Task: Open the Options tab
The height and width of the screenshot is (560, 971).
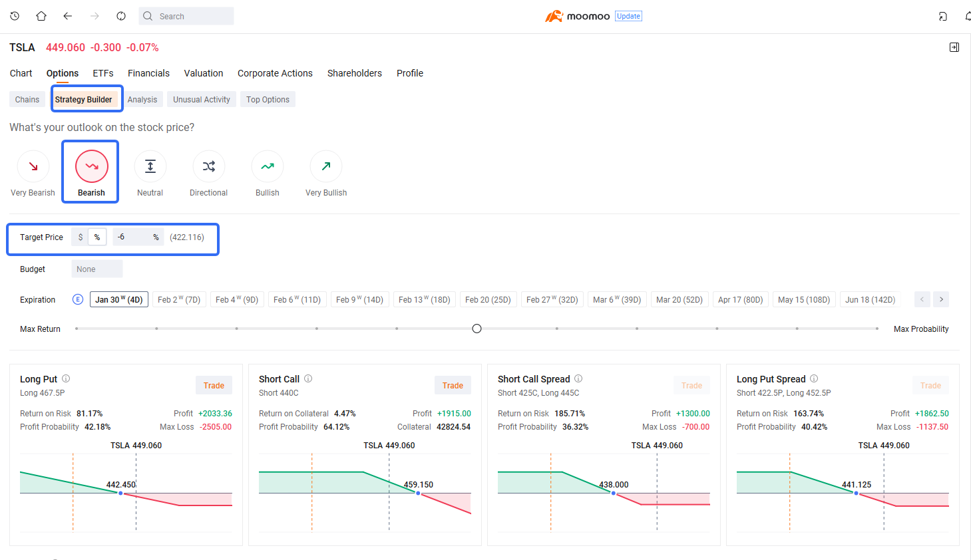Action: tap(63, 73)
